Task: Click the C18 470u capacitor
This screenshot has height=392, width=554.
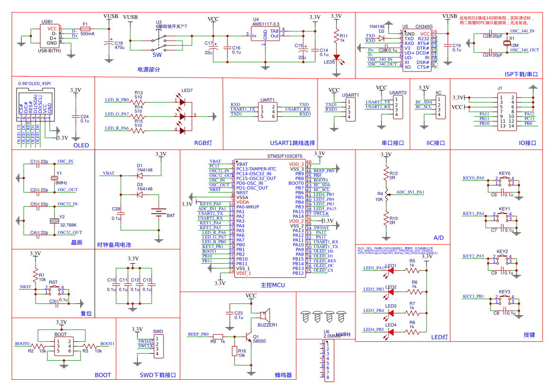Action: [x=109, y=43]
